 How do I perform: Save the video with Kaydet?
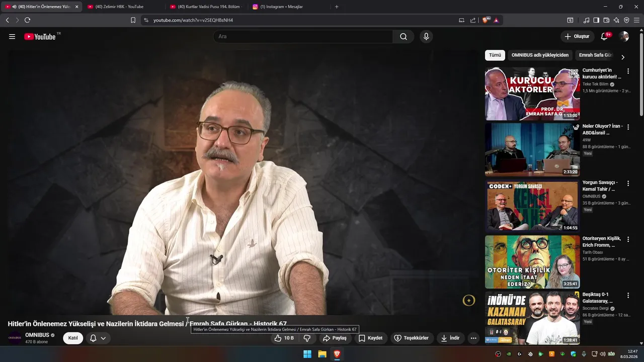click(370, 338)
